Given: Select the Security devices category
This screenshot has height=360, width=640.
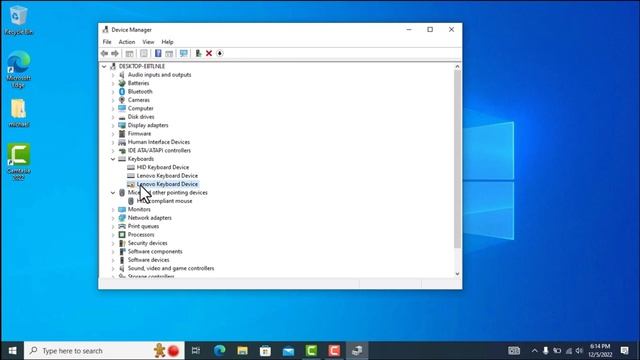Looking at the screenshot, I should tap(147, 243).
